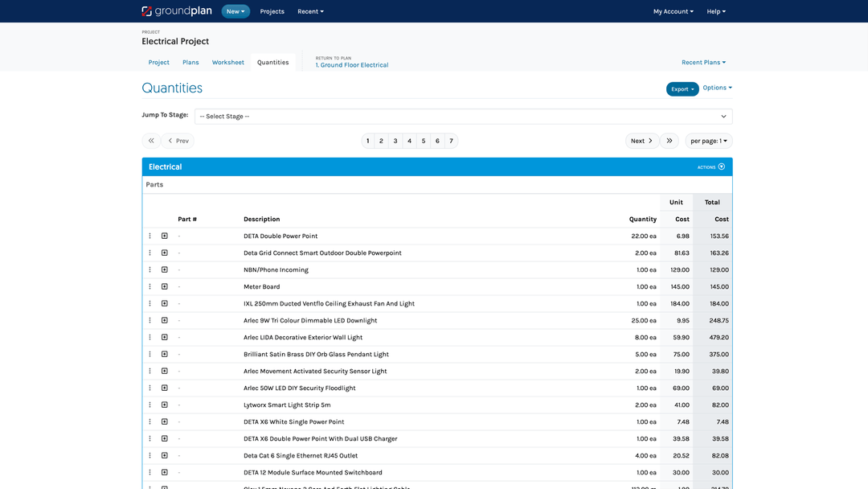Switch to the Project tab
This screenshot has height=489, width=868.
click(159, 62)
